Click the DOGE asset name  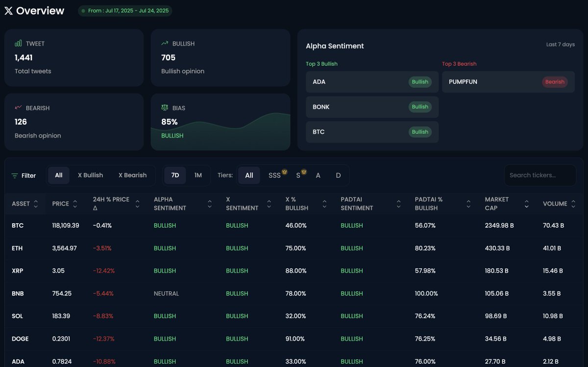click(20, 339)
